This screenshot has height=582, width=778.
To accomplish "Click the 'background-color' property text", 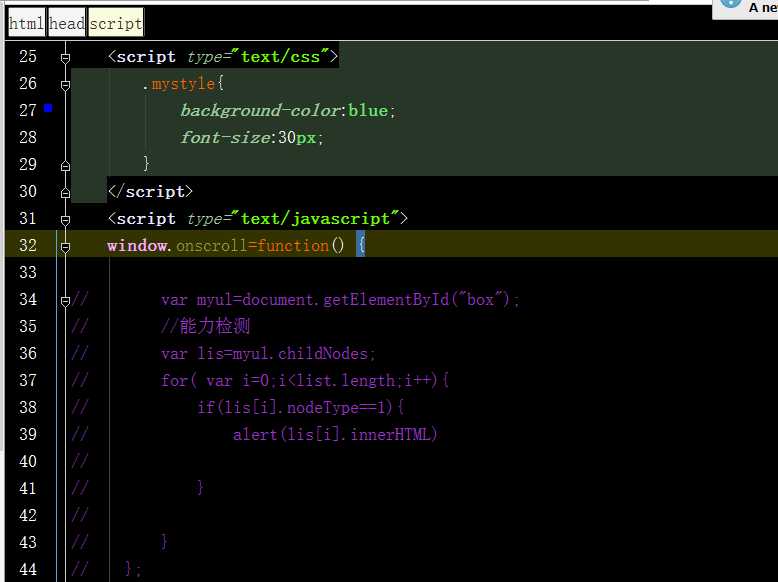I will [260, 110].
